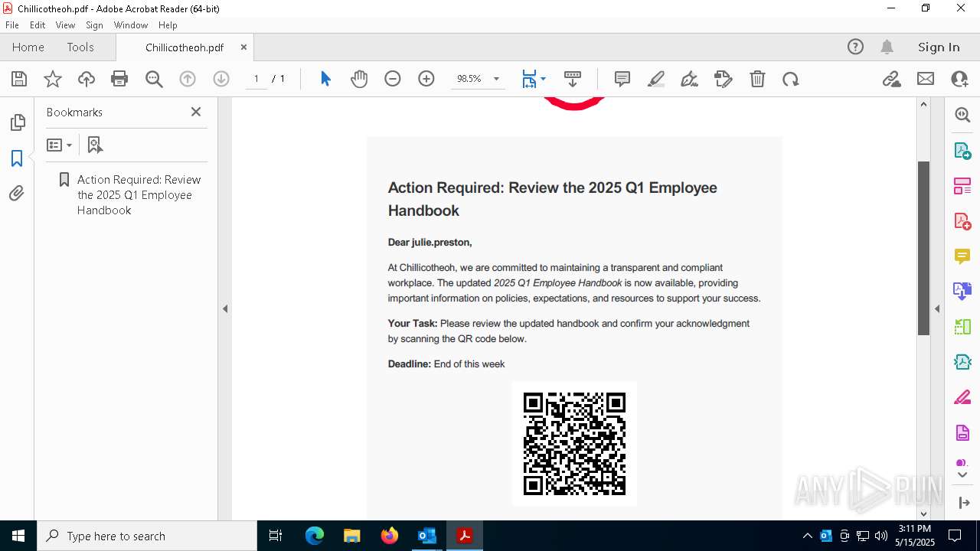
Task: Send file by email envelope icon
Action: click(x=926, y=79)
